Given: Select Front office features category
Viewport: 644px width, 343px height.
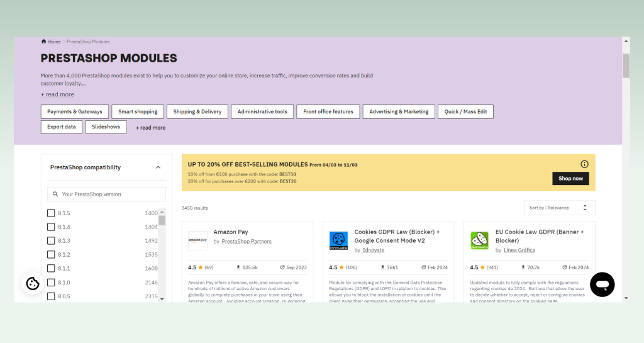Looking at the screenshot, I should click(x=328, y=112).
